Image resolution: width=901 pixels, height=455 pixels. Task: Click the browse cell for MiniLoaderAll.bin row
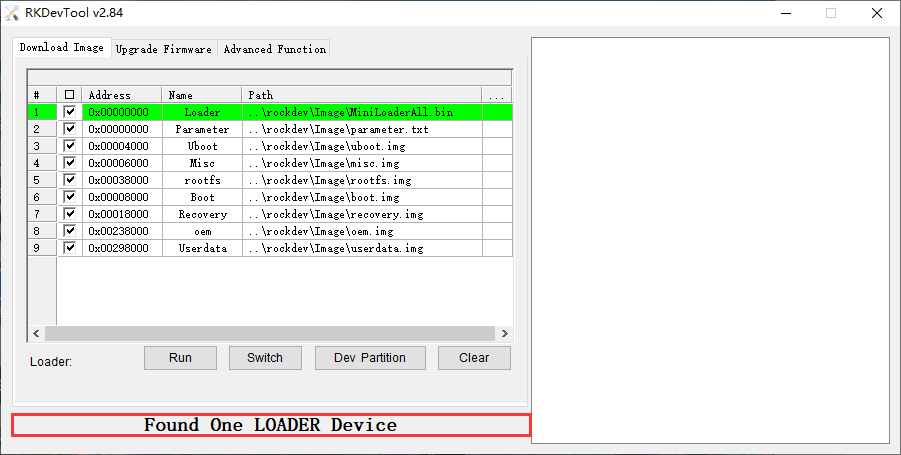tap(497, 112)
